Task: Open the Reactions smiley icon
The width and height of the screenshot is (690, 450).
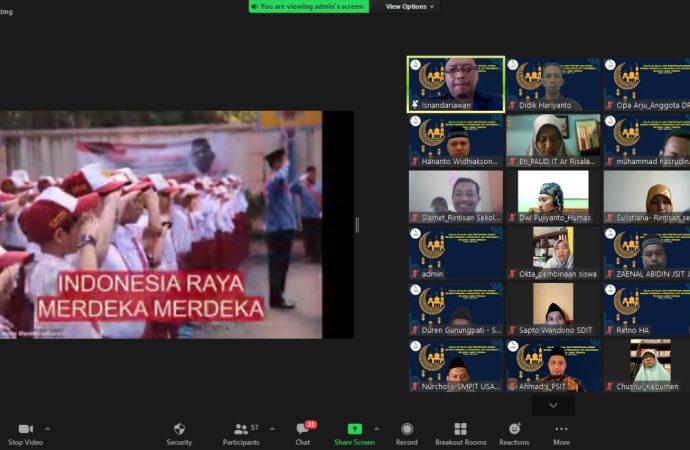Action: click(x=514, y=428)
